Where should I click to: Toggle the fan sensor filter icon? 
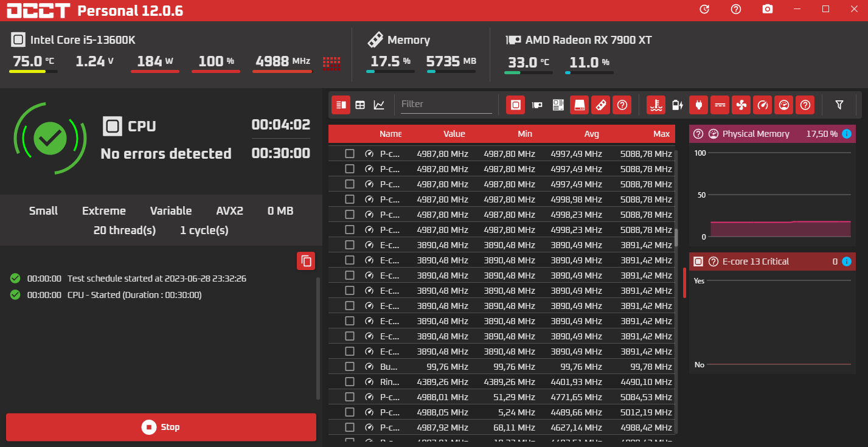(x=741, y=105)
